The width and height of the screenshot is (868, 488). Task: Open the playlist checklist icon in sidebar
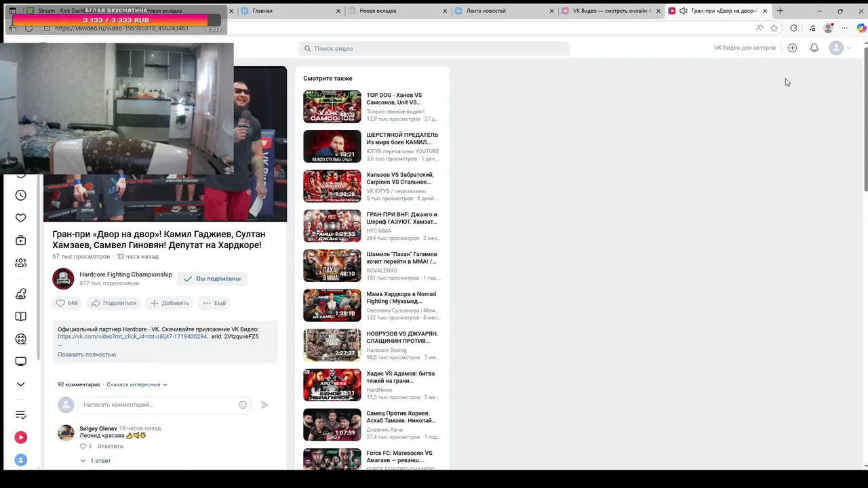click(x=21, y=415)
